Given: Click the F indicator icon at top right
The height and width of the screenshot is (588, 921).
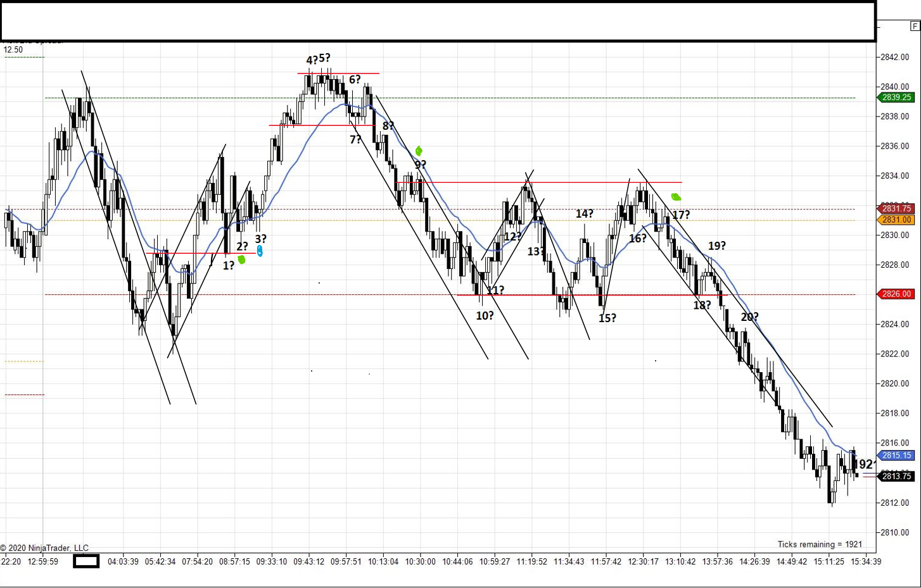Looking at the screenshot, I should coord(916,27).
